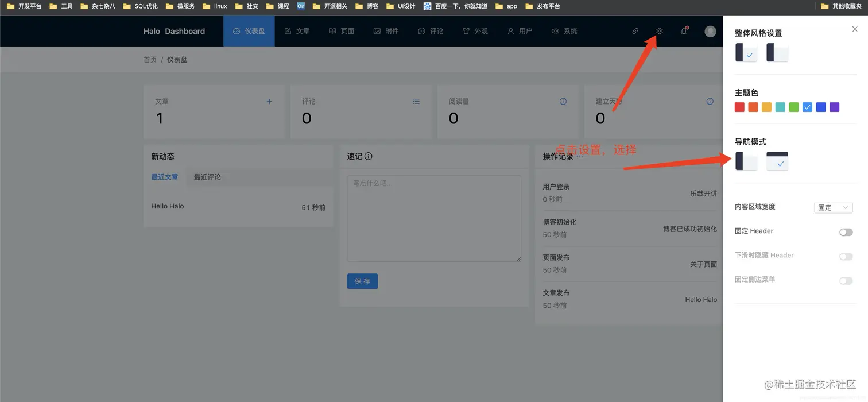Open 附件 menu in navigation
The image size is (868, 402).
(x=386, y=31)
